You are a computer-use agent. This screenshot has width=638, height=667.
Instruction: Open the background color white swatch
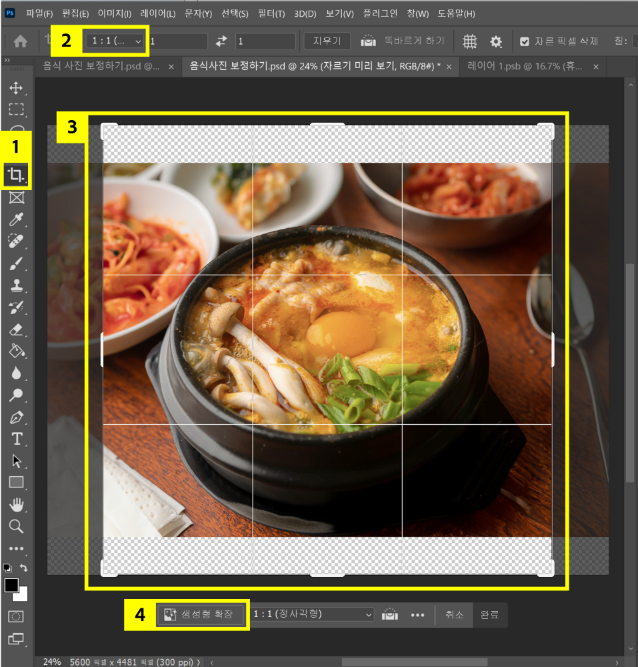click(23, 595)
